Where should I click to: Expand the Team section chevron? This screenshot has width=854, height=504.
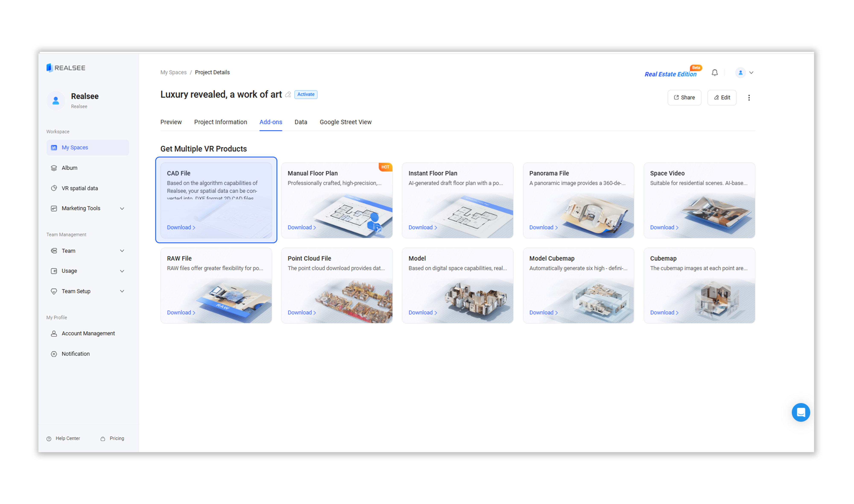tap(122, 251)
